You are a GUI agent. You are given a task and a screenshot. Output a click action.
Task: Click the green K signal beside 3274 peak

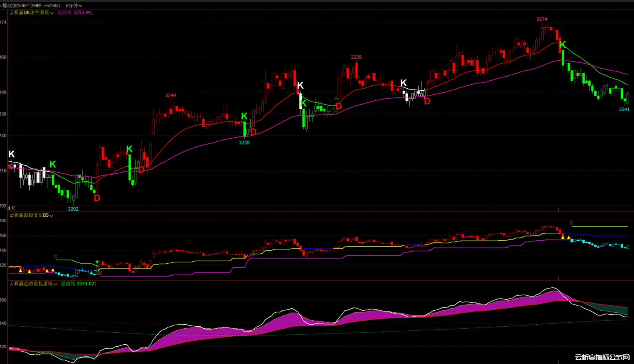tap(562, 45)
